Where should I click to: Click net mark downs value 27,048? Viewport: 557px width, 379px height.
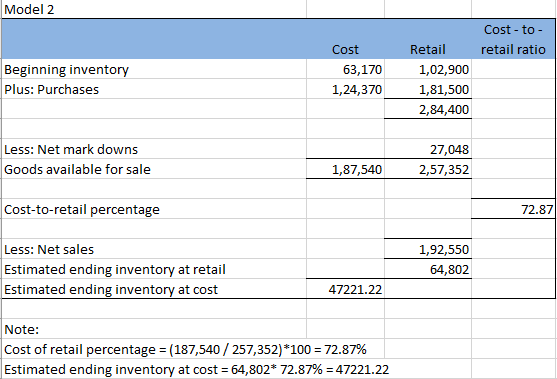428,149
